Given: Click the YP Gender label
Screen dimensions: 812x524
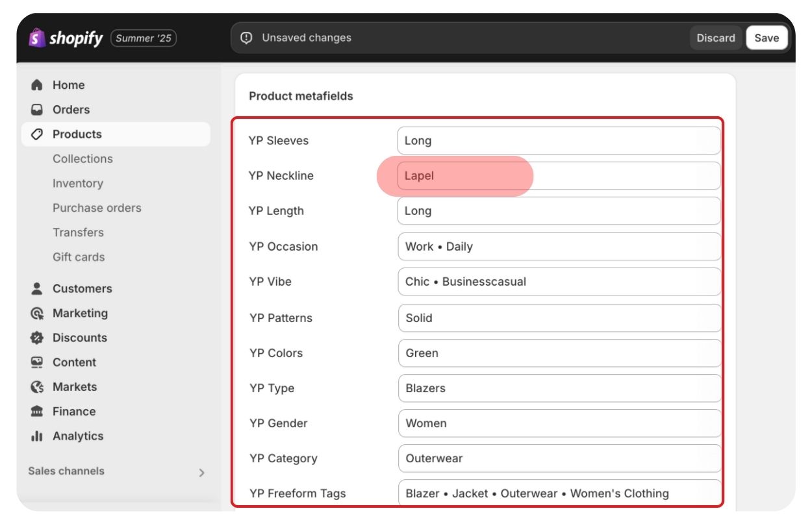Looking at the screenshot, I should point(278,423).
